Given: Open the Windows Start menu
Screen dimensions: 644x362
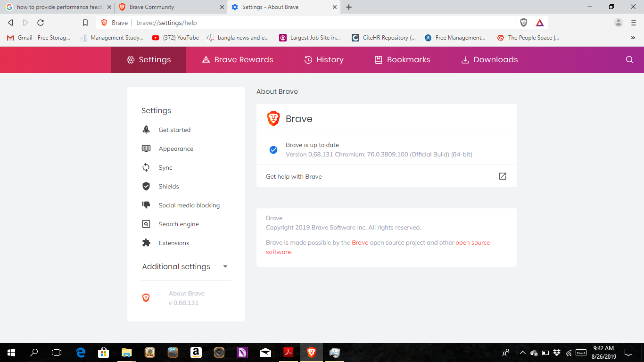Looking at the screenshot, I should [11, 353].
